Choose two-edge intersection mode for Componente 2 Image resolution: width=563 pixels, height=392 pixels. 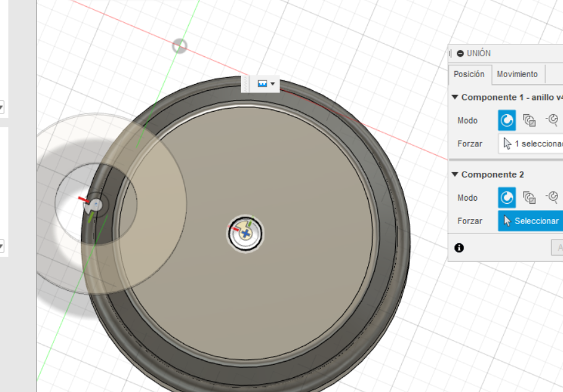[553, 197]
